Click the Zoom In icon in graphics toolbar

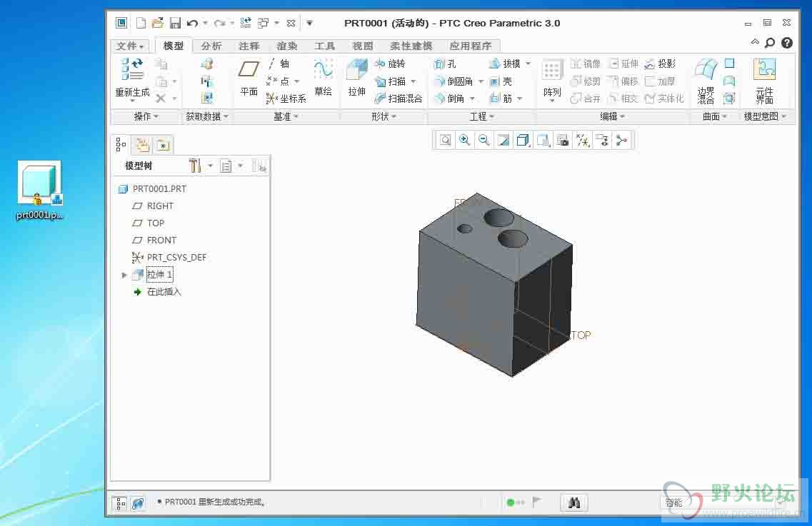point(464,141)
